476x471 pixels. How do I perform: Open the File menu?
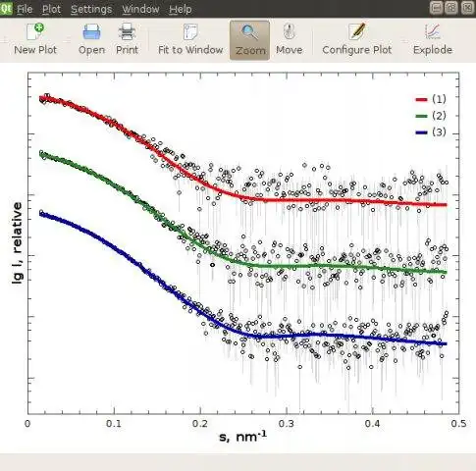pyautogui.click(x=25, y=9)
